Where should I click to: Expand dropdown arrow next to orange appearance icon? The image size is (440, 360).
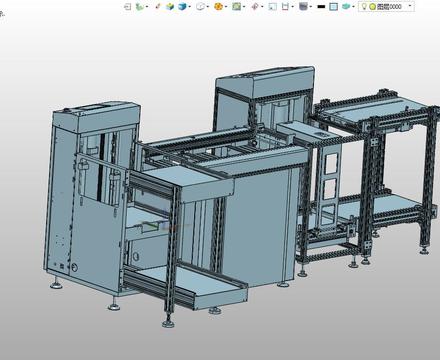coord(226,7)
